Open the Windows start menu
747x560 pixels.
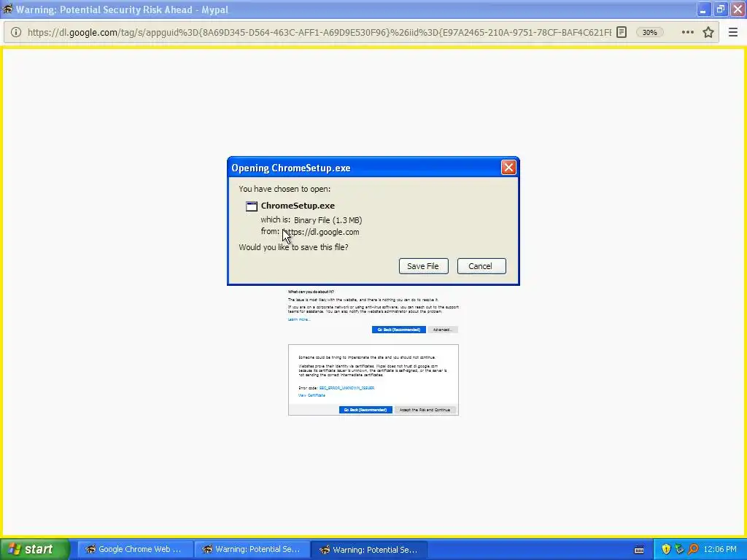(x=35, y=549)
